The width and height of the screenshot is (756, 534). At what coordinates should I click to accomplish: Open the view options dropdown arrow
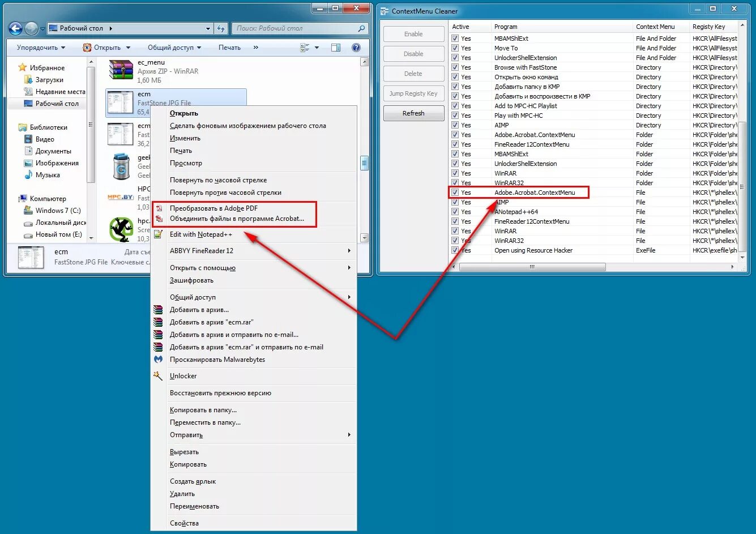tap(317, 48)
